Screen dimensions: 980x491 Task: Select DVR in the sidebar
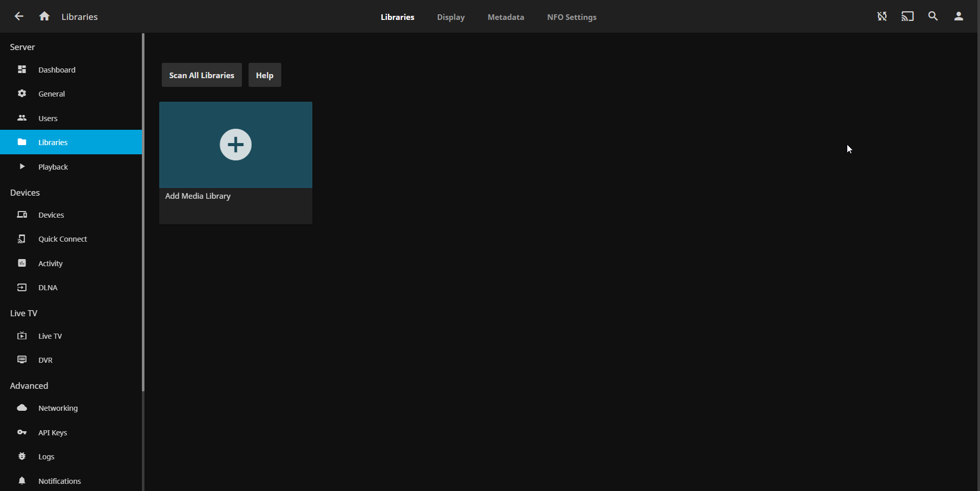click(71, 360)
